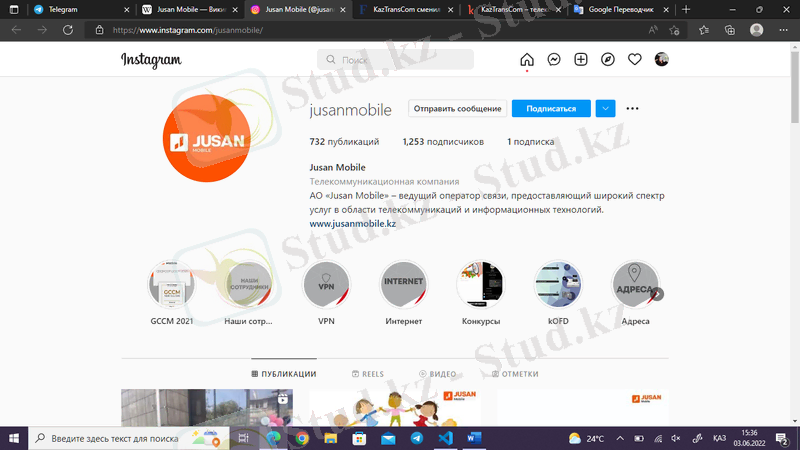This screenshot has width=800, height=450.
Task: Open GCCM 2021 story highlight
Action: pos(171,284)
